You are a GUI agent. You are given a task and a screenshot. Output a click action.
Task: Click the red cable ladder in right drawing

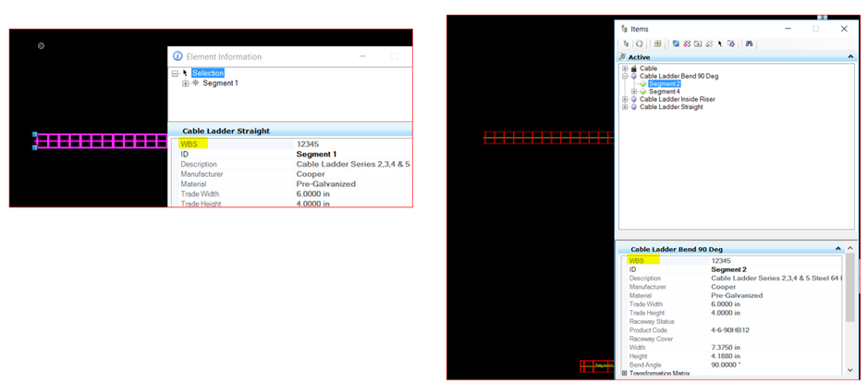point(548,137)
